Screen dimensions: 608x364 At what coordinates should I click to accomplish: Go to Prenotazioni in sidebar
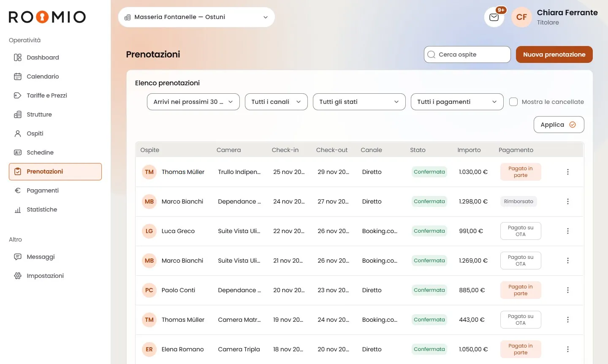click(x=55, y=171)
